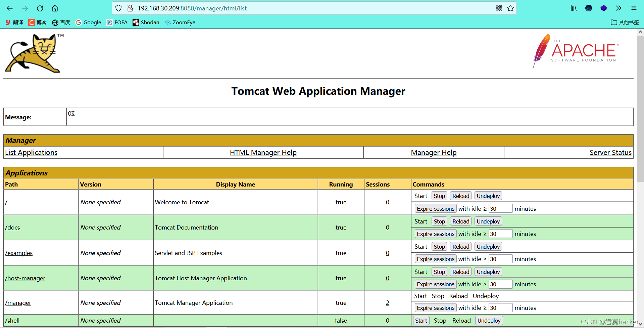Image resolution: width=644 pixels, height=328 pixels.
Task: Open the browser home page icon
Action: [x=55, y=8]
